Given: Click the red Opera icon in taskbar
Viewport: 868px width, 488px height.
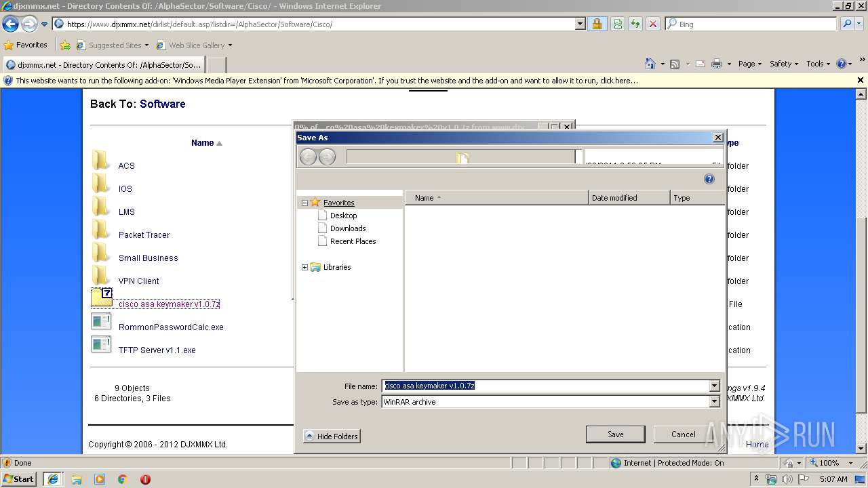Looking at the screenshot, I should coord(145,479).
